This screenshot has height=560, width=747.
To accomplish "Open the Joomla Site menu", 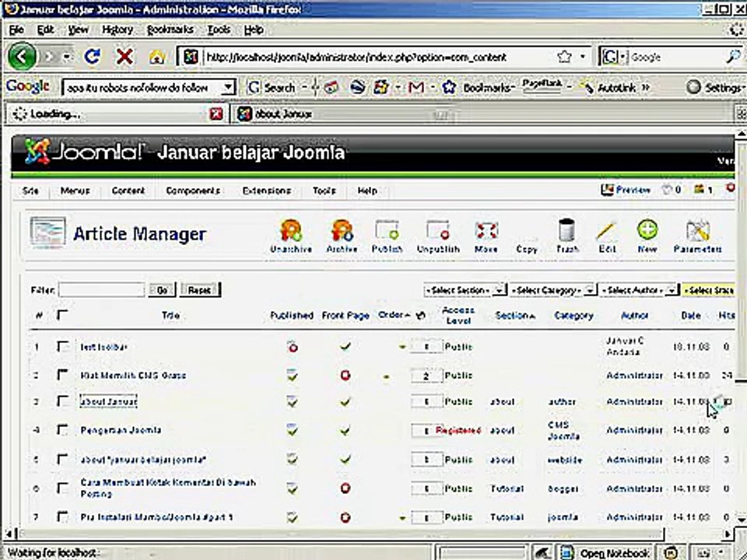I will coord(30,191).
